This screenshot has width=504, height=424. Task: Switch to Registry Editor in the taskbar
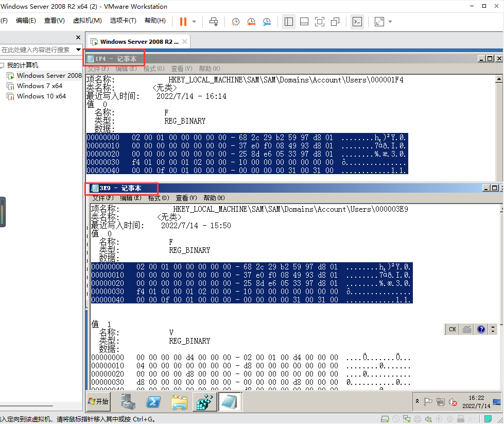pyautogui.click(x=205, y=402)
